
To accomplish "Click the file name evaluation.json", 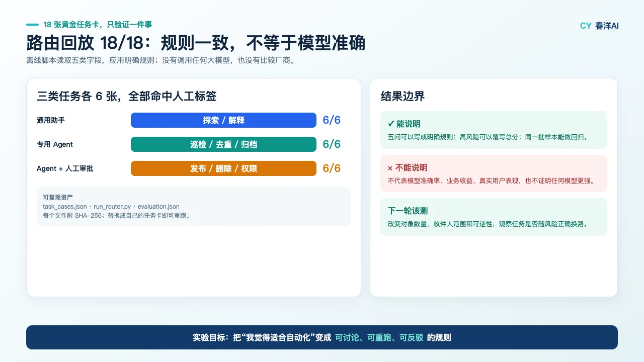I will (x=158, y=207).
